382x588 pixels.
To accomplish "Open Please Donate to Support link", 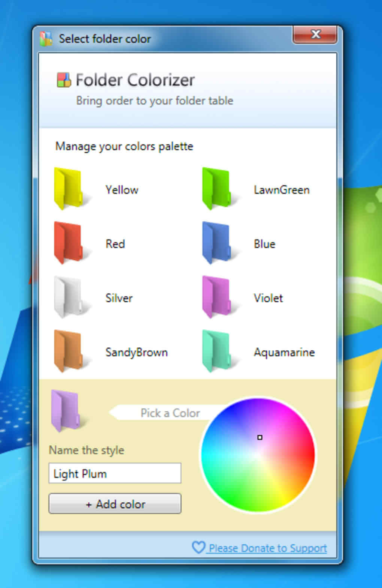I will pyautogui.click(x=267, y=548).
